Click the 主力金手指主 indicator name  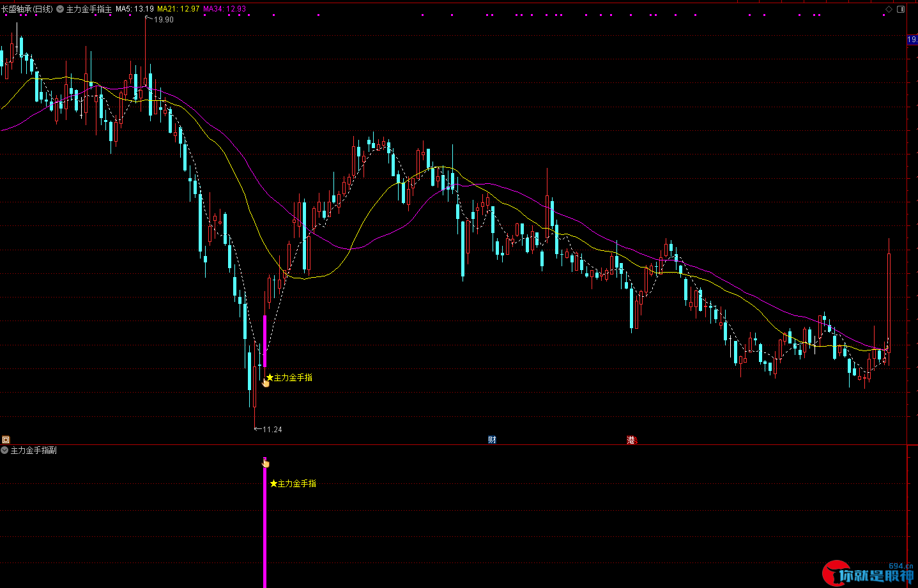(x=89, y=10)
